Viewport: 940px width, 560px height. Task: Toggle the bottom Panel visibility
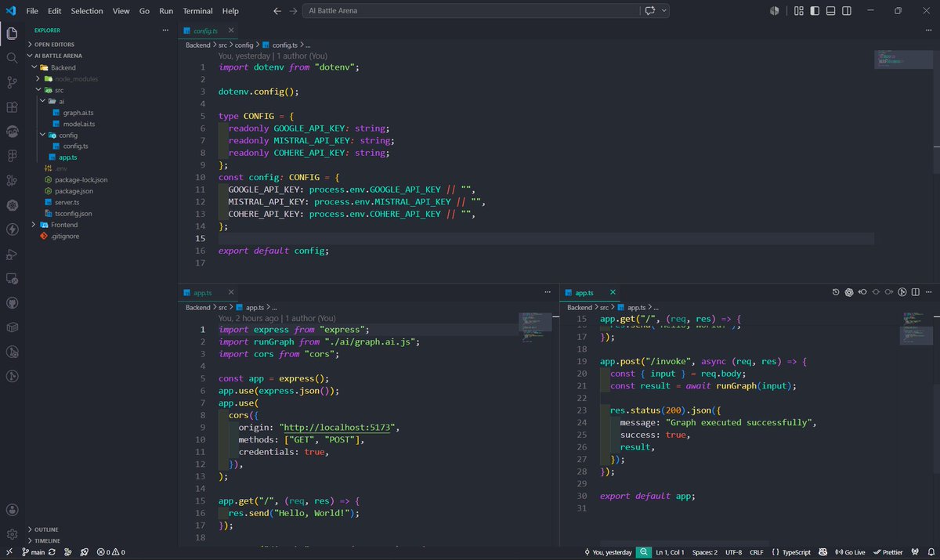[832, 11]
